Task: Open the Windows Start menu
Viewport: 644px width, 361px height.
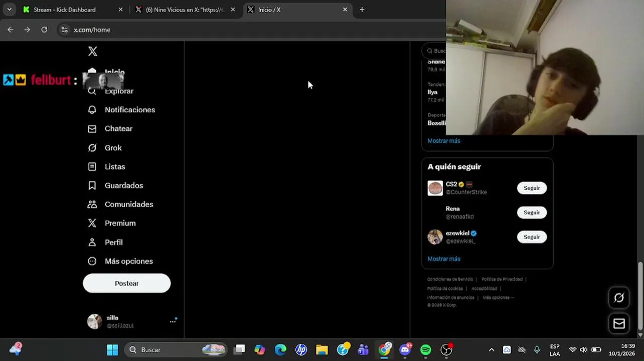Action: (x=112, y=349)
